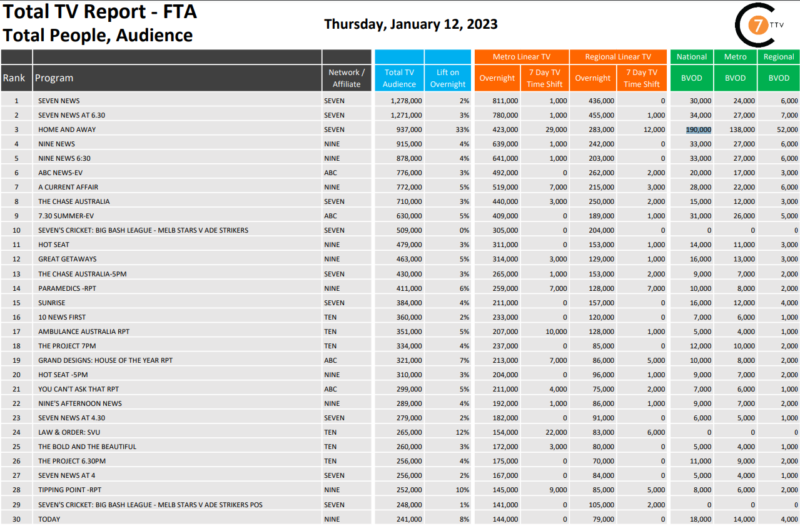Click the 7 TTV logo
Viewport: 800px width, 526px height.
(x=761, y=23)
